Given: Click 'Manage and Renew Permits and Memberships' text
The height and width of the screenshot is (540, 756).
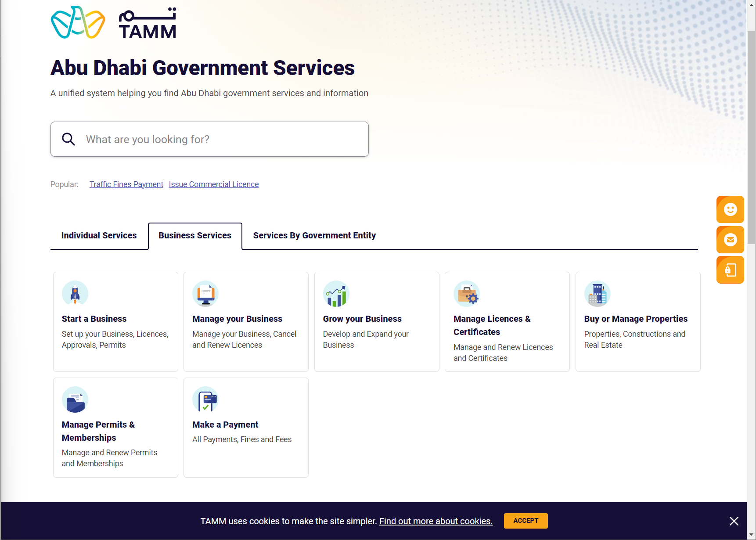Looking at the screenshot, I should coord(110,458).
